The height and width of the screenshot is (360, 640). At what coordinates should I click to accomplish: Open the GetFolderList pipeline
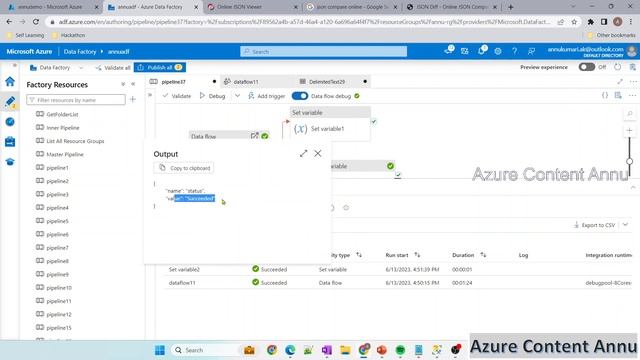[62, 114]
